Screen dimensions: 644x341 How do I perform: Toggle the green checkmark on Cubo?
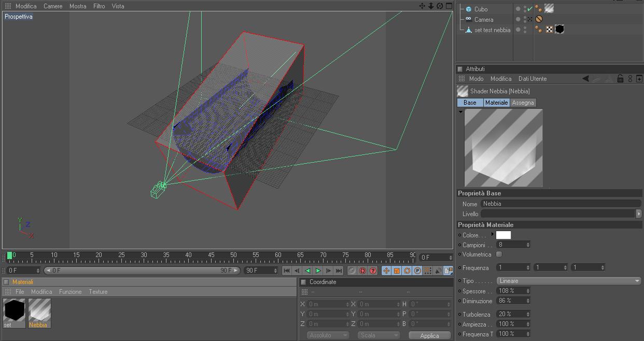click(x=530, y=9)
